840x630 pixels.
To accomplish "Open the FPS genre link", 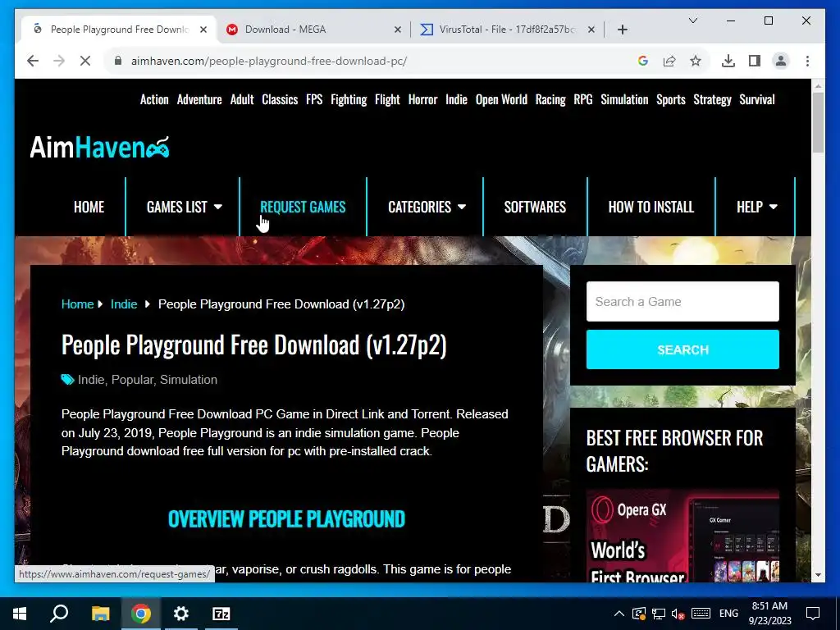I will tap(314, 99).
